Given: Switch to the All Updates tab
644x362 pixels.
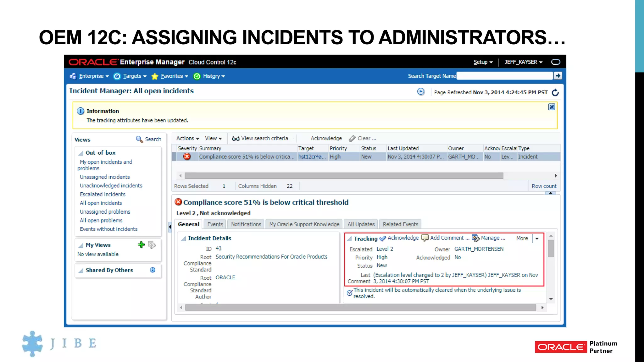Looking at the screenshot, I should [x=361, y=224].
